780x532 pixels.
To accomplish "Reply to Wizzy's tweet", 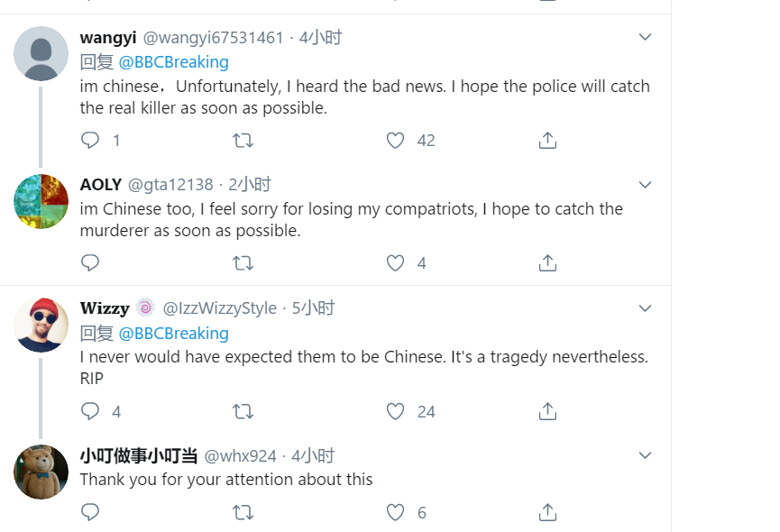I will (x=90, y=411).
